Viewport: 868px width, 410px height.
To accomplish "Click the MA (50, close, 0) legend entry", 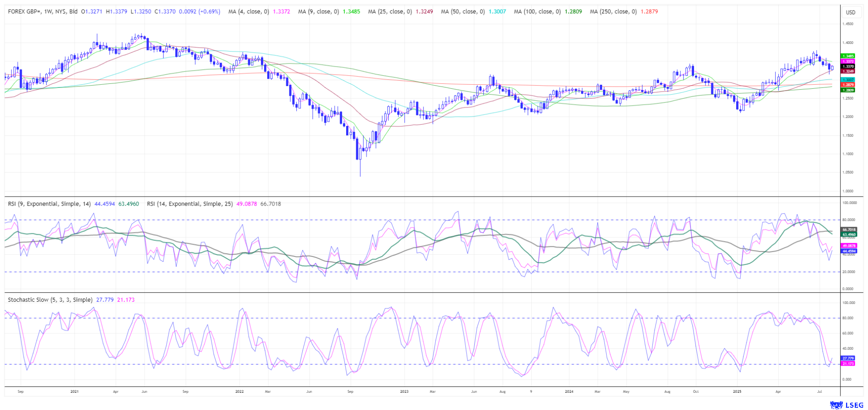I will 463,12.
